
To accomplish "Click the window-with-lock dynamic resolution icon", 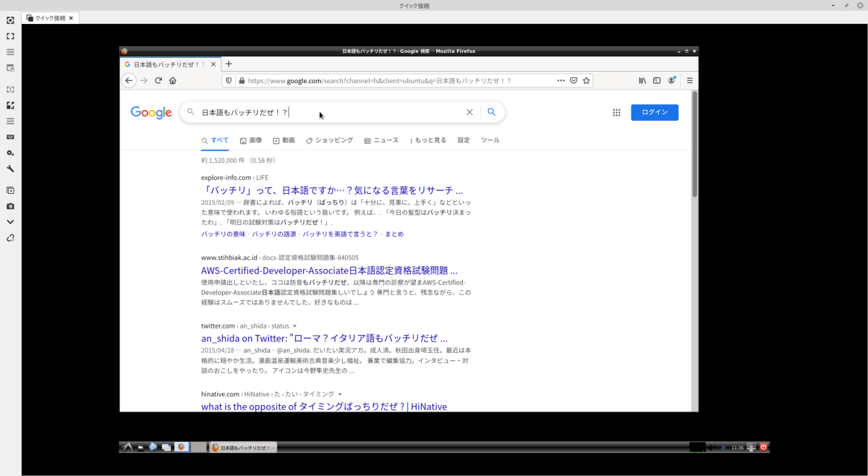I will [10, 68].
